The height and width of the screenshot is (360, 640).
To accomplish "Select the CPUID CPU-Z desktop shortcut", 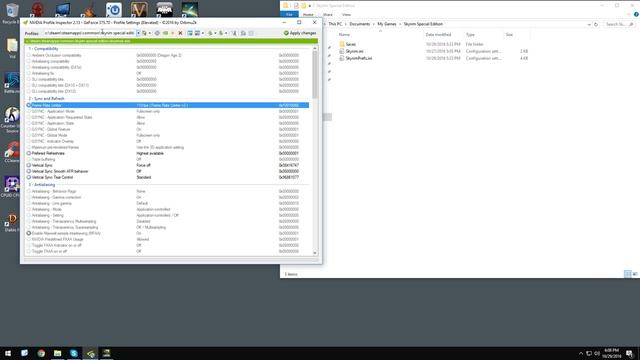I will (12, 187).
